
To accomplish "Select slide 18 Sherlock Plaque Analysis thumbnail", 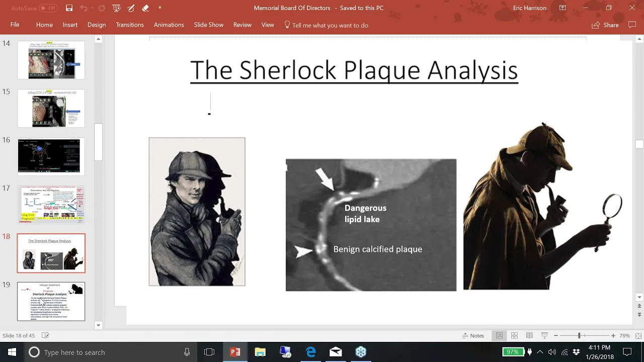I will tap(51, 253).
